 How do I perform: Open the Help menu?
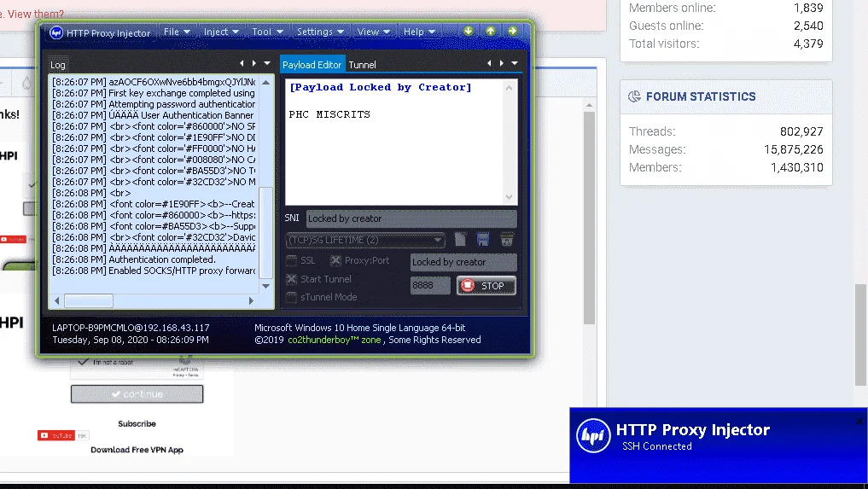419,32
